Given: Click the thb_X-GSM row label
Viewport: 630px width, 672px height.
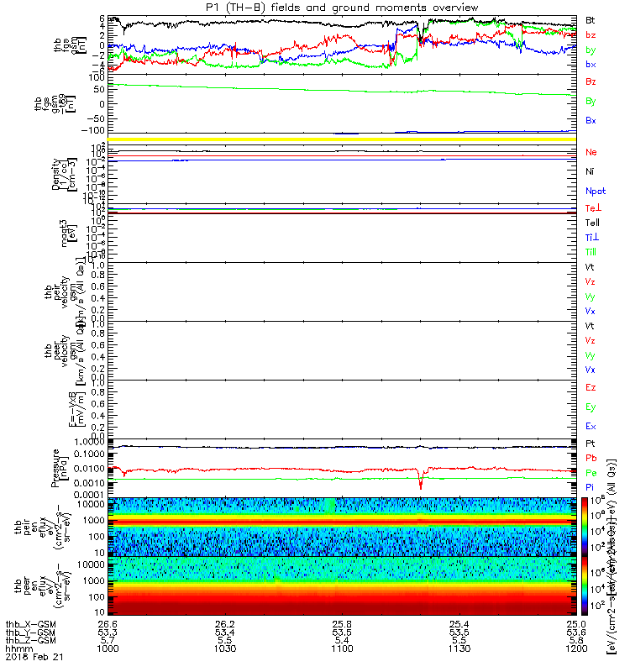Looking at the screenshot, I should pyautogui.click(x=31, y=624).
